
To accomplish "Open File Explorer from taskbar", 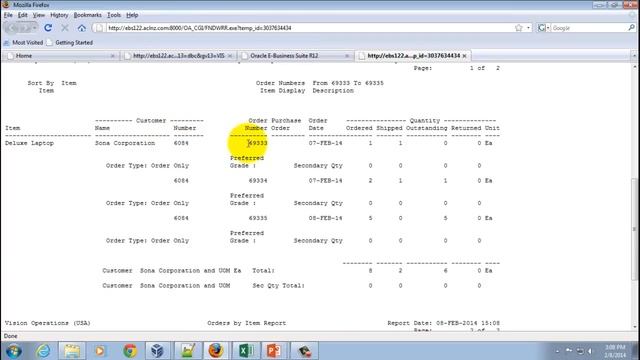I will [72, 351].
